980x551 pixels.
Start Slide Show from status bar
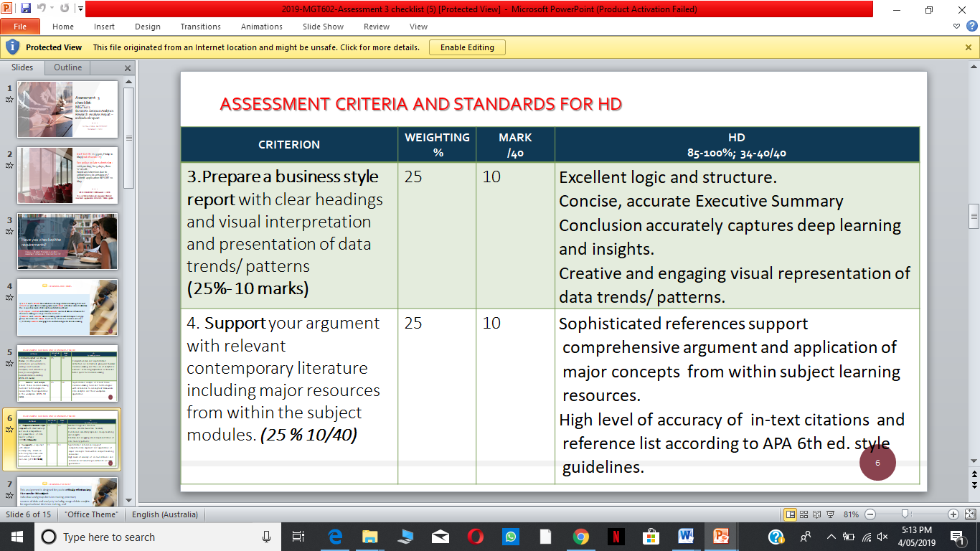pos(830,514)
